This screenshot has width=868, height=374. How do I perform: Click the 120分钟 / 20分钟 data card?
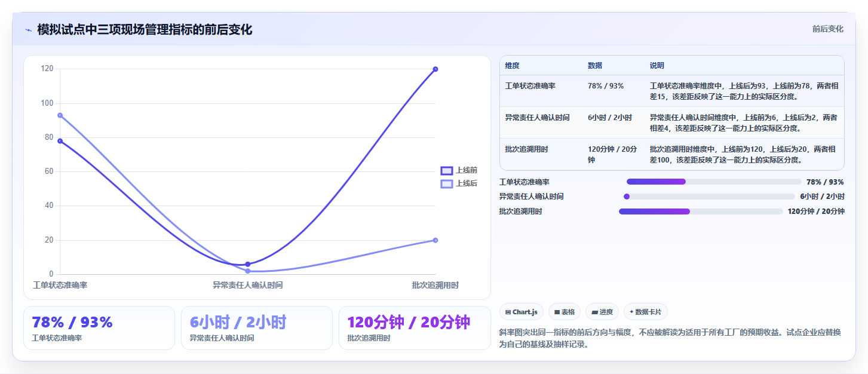click(415, 328)
